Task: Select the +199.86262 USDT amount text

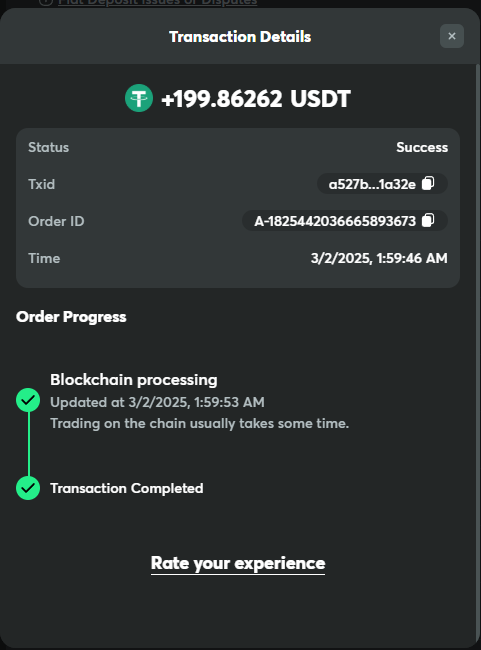Action: pos(256,99)
